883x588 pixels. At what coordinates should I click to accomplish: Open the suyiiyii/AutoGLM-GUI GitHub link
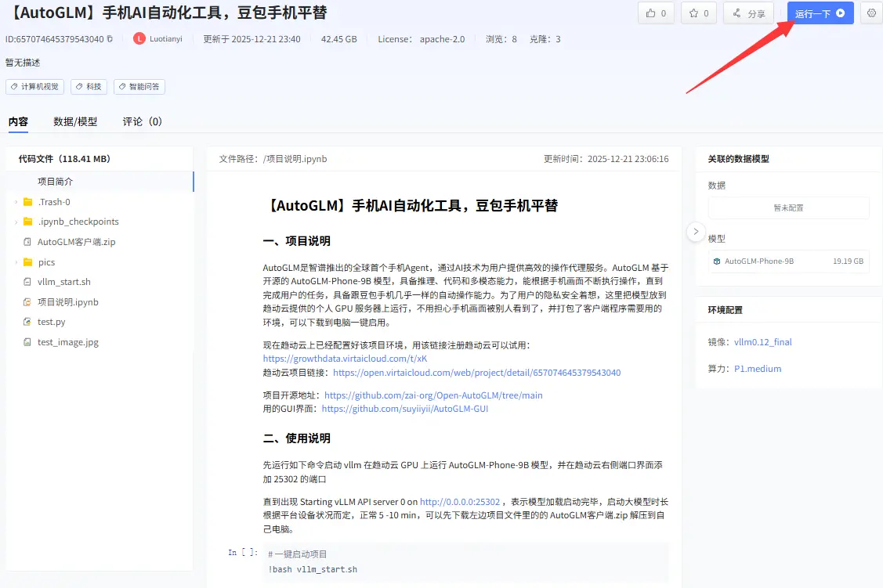click(405, 409)
